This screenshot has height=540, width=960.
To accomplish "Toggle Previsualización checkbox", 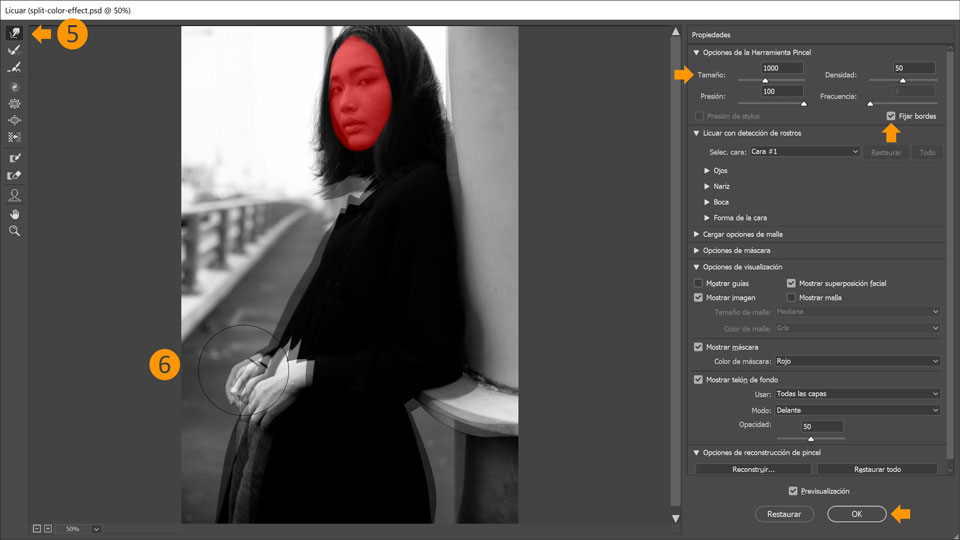I will [793, 491].
